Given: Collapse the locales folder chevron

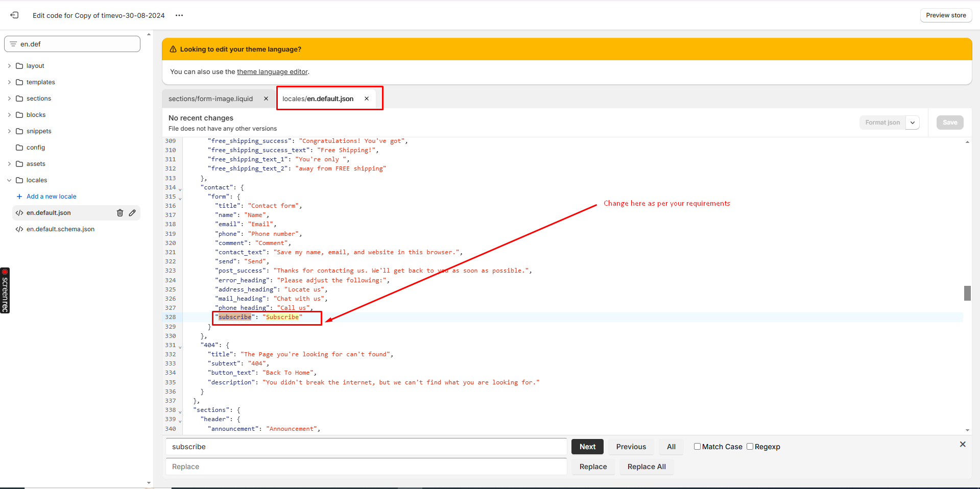Looking at the screenshot, I should 9,180.
